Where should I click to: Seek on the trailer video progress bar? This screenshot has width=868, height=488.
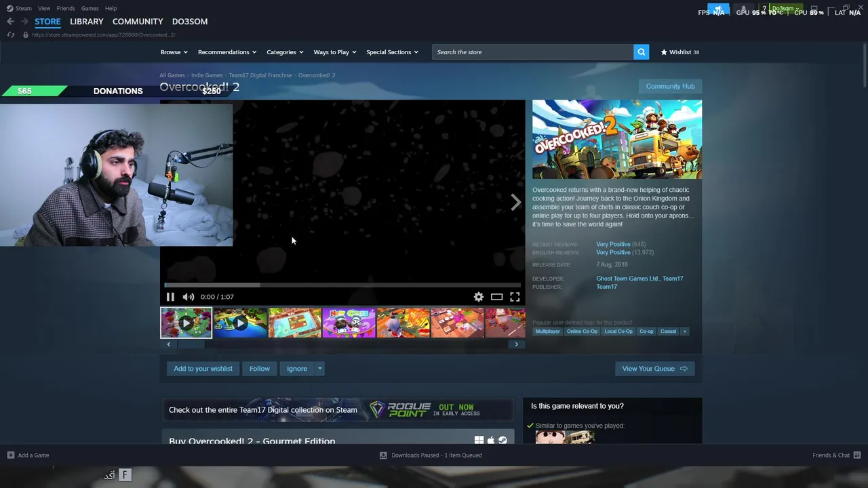[x=342, y=285]
